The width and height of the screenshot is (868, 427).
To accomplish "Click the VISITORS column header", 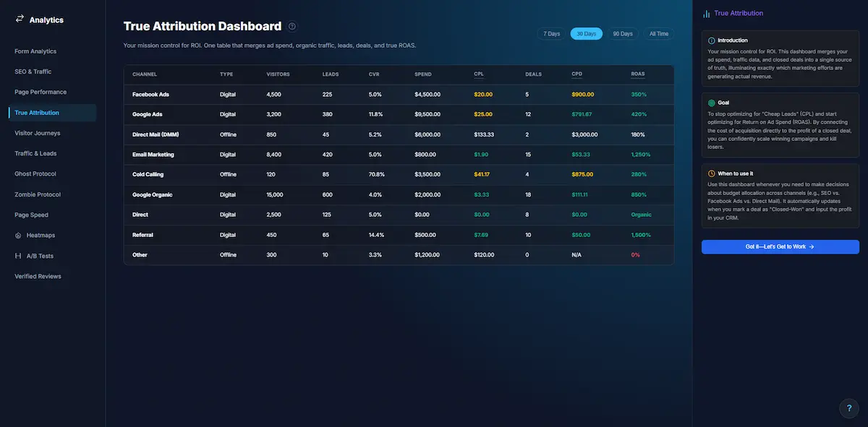I will click(x=278, y=74).
